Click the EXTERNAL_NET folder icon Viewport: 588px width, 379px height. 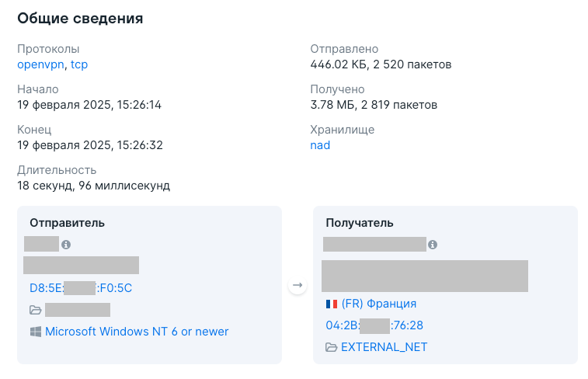click(x=331, y=347)
